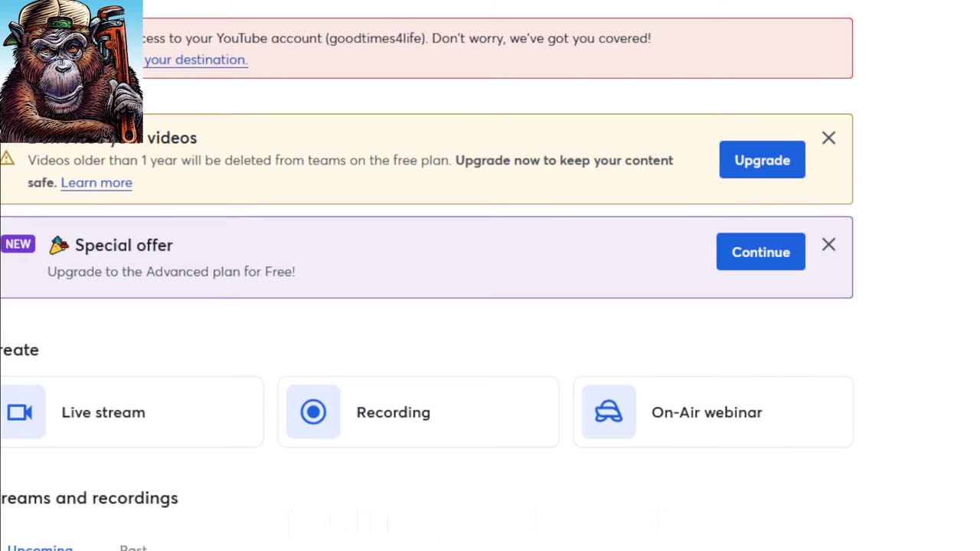Viewport: 980px width, 551px height.
Task: Close the Special offer banner
Action: (828, 245)
